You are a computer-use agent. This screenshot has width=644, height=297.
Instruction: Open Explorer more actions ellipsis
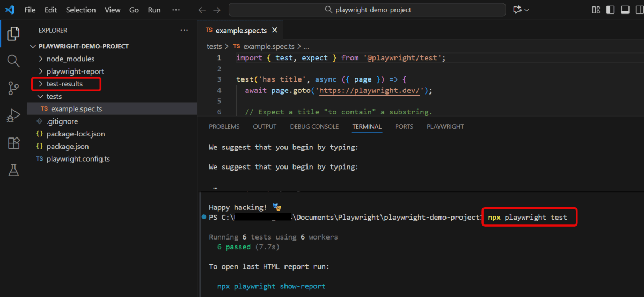(x=184, y=31)
